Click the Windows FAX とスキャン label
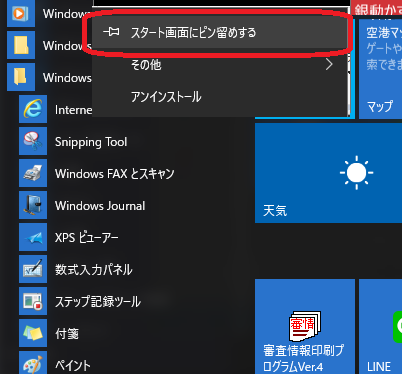Viewport: 402px width, 374px height. (115, 174)
